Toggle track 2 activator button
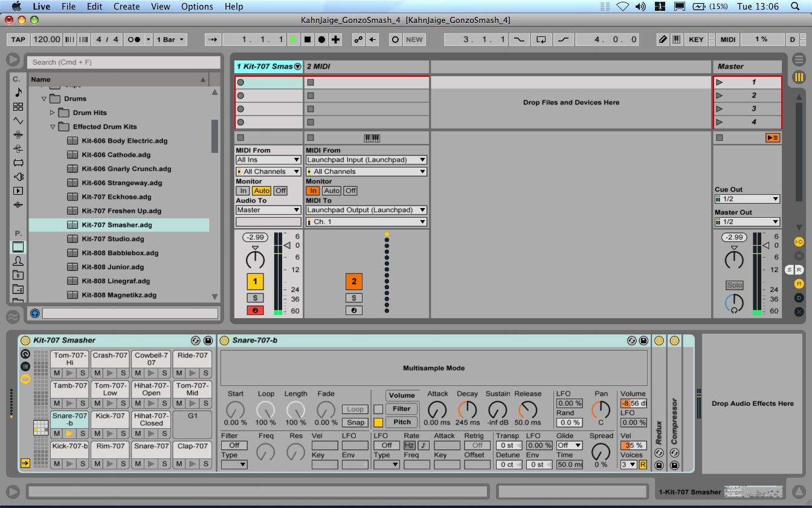Image resolution: width=812 pixels, height=508 pixels. 353,281
